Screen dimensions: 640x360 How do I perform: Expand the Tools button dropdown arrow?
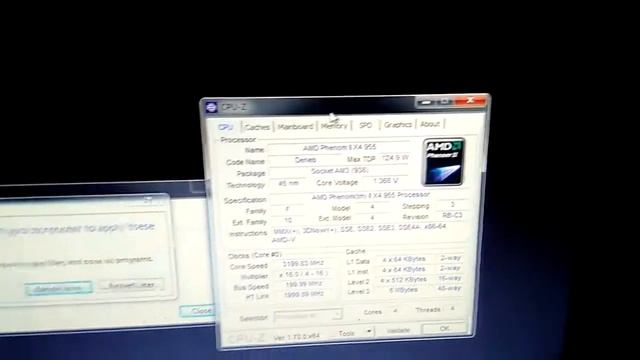pos(369,331)
